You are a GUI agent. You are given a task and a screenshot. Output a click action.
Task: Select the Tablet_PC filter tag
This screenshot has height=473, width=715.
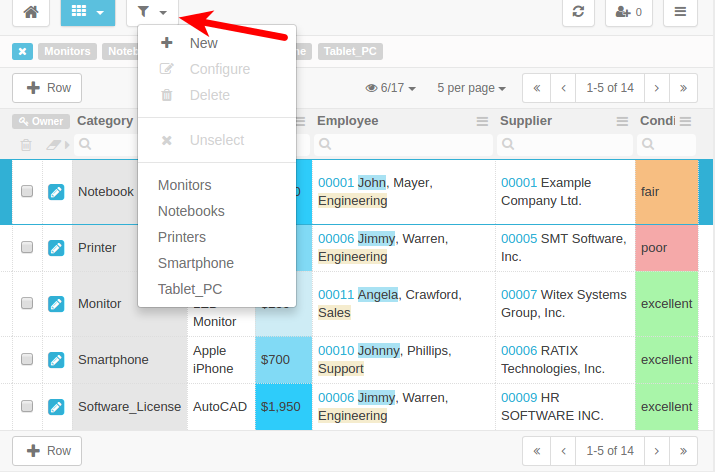tap(350, 52)
